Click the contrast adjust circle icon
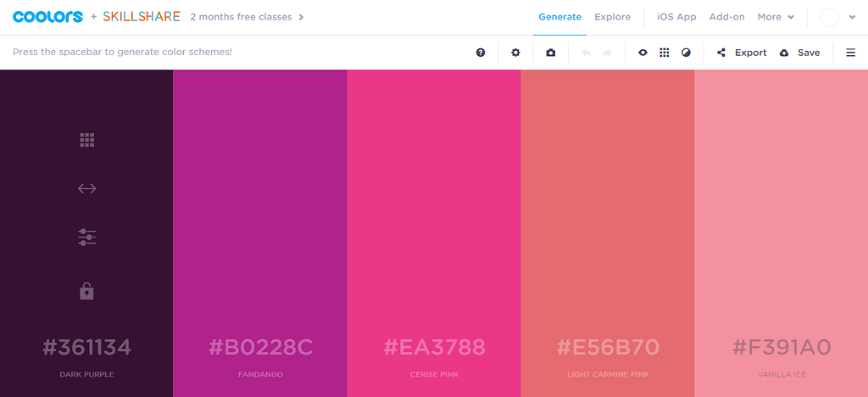 click(x=686, y=53)
